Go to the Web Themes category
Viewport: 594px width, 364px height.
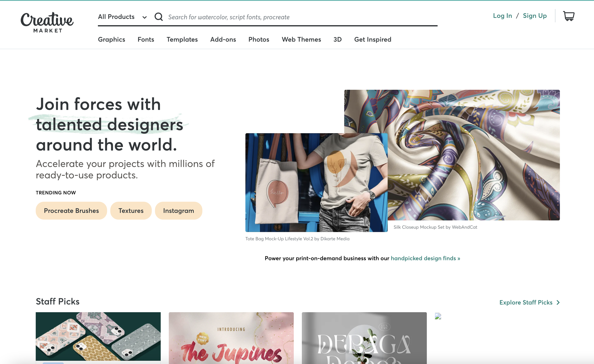(301, 39)
